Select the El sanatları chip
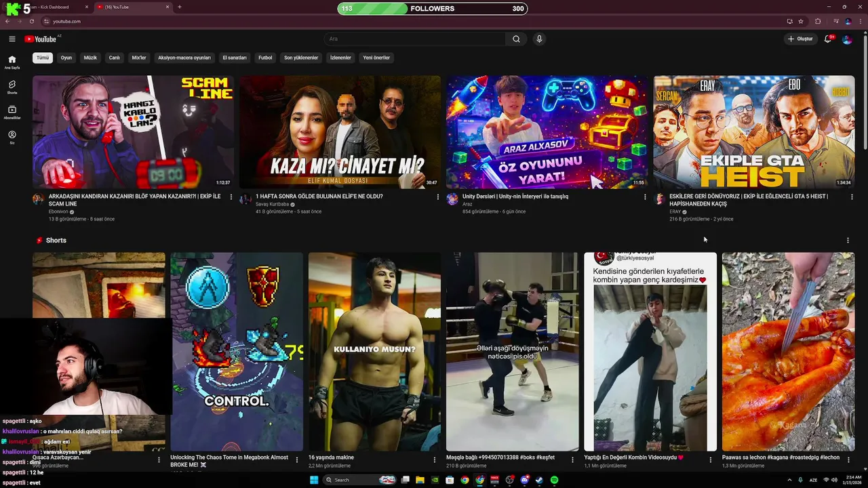Viewport: 868px width, 488px height. 235,58
